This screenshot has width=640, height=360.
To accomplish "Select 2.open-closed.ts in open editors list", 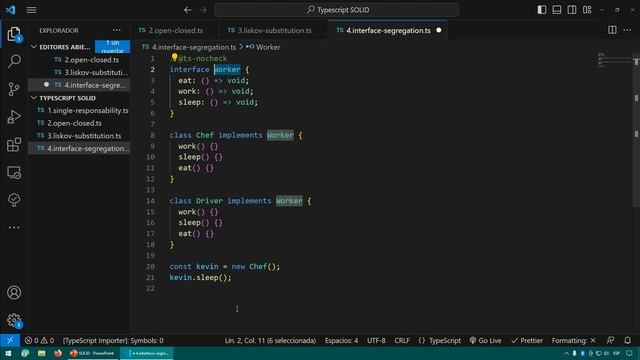I will coord(79,60).
